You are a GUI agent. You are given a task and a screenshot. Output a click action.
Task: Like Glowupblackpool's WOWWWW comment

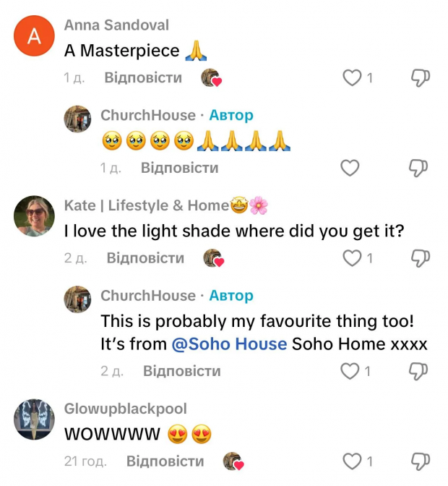352,461
